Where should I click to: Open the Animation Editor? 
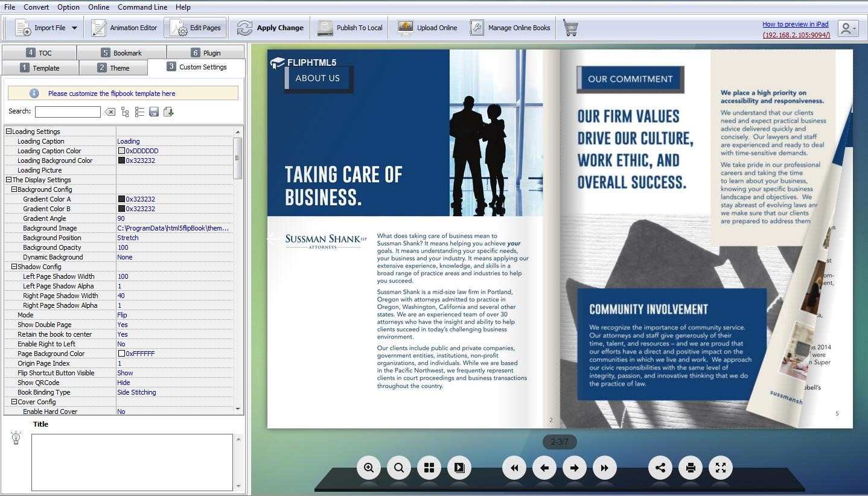tap(124, 28)
